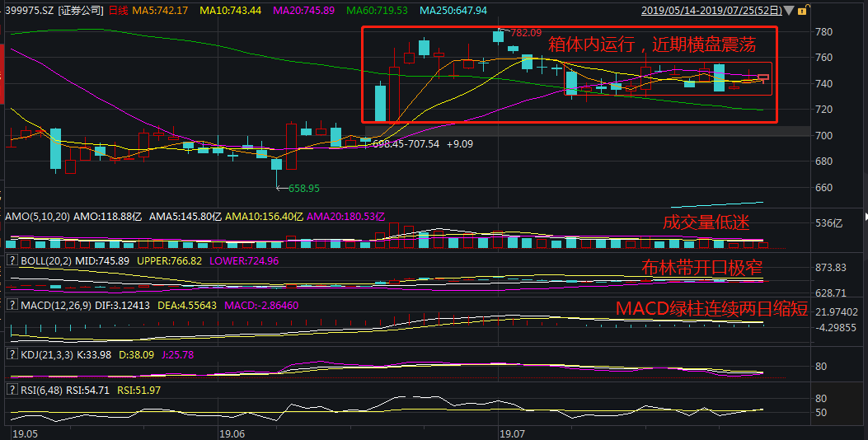Click the 658.95 low price marker
The image size is (868, 440).
[304, 188]
